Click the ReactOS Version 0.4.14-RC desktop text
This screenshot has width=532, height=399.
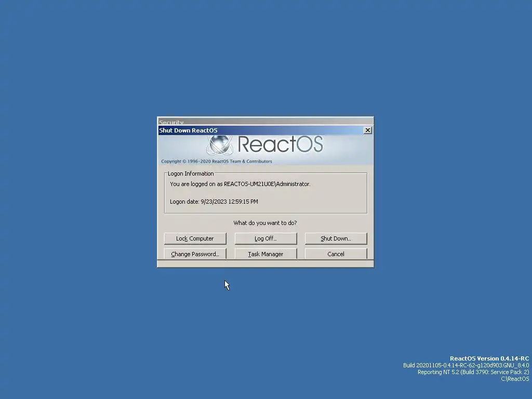[489, 358]
